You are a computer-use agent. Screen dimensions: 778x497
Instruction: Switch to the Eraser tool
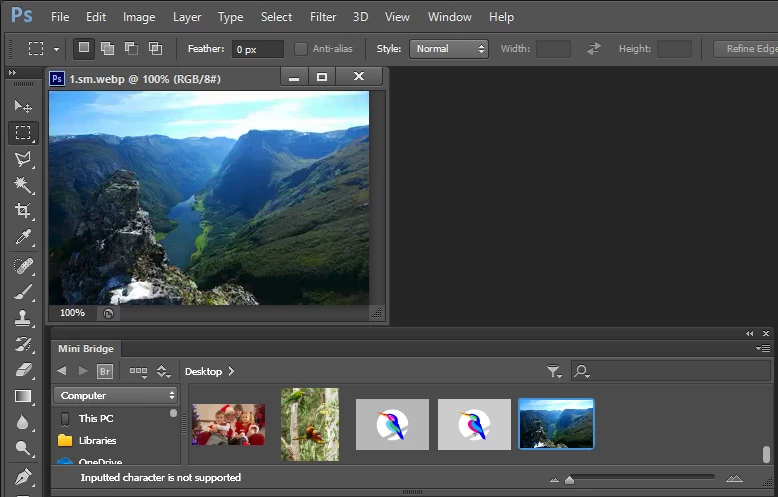(23, 370)
